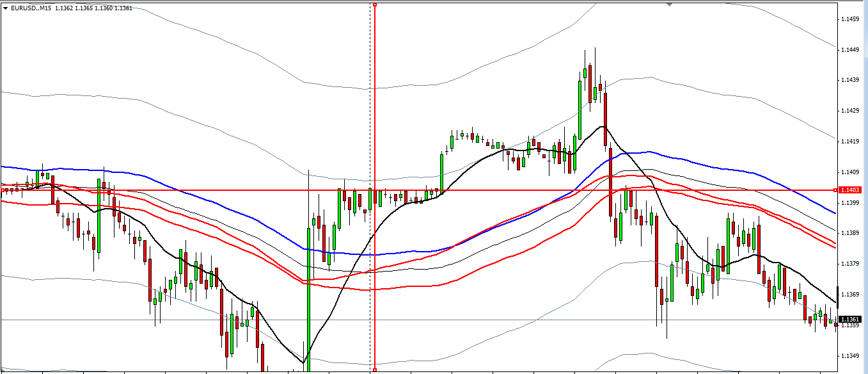Click the 1.1349 price scale value

pyautogui.click(x=851, y=355)
